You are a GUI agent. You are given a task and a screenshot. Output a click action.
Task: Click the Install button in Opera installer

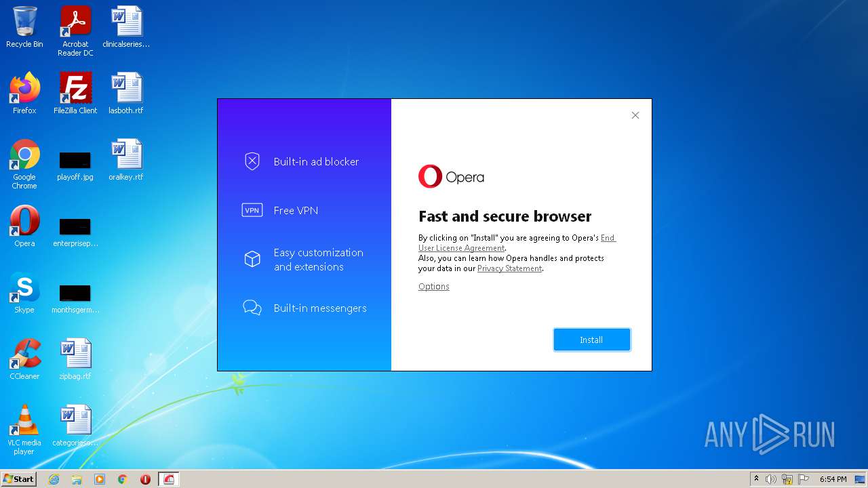[x=591, y=340]
